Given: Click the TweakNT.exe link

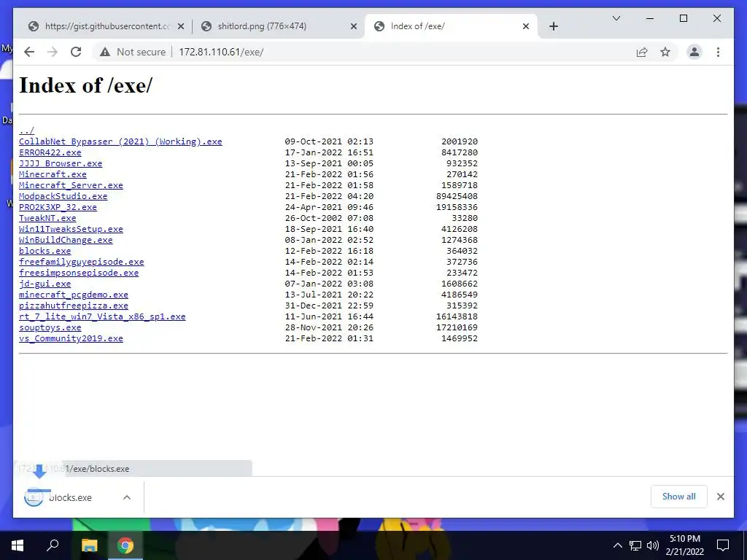Looking at the screenshot, I should [47, 218].
